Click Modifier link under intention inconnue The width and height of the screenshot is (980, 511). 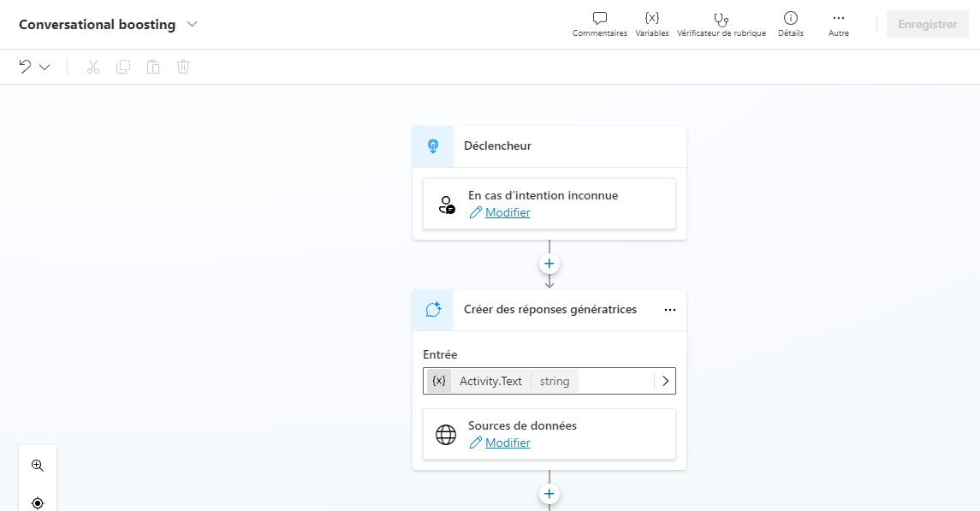[508, 212]
